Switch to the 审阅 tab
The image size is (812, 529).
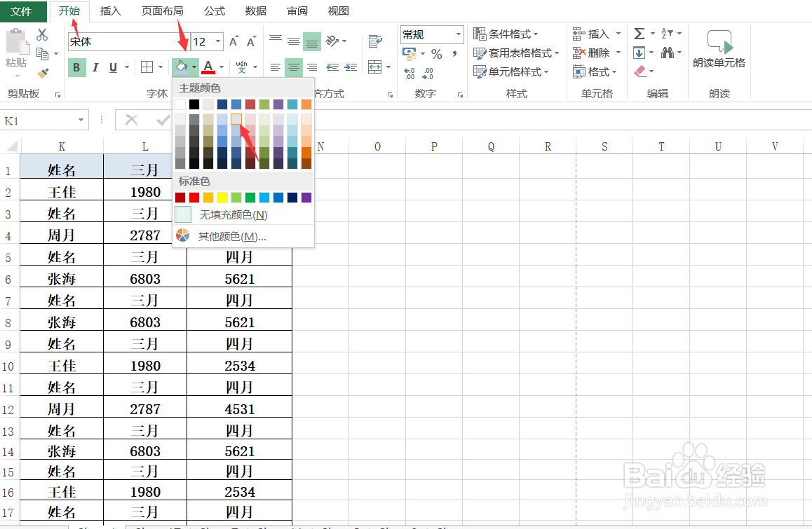point(297,11)
